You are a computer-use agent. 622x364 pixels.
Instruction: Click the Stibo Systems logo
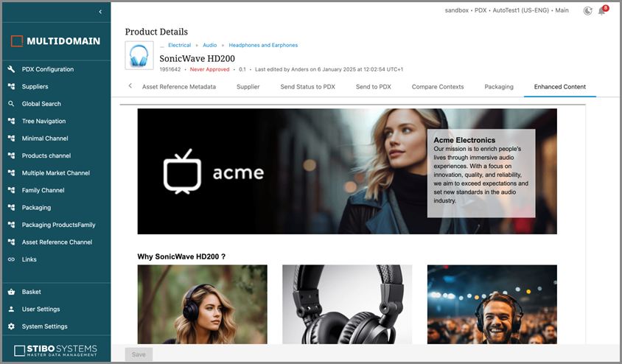[55, 350]
